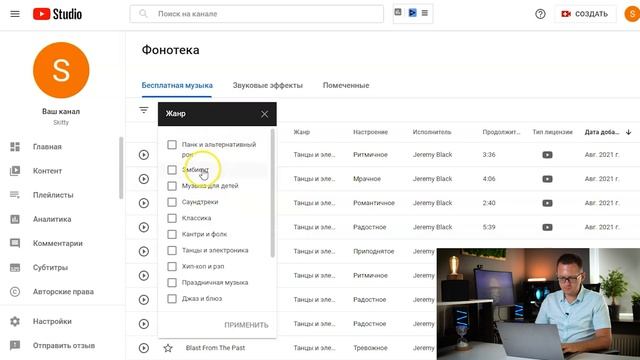This screenshot has width=640, height=360.
Task: Click the Контент video icon
Action: click(15, 171)
